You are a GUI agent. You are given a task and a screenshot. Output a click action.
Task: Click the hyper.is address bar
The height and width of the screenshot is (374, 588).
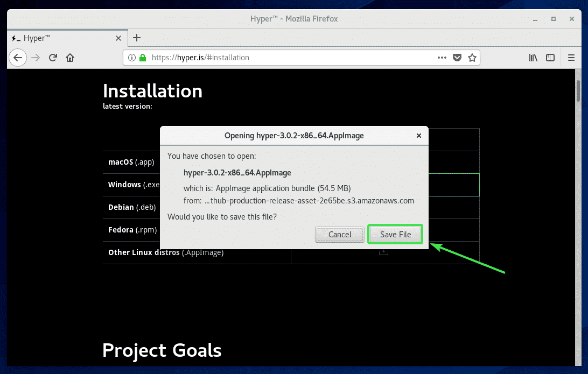click(x=291, y=58)
